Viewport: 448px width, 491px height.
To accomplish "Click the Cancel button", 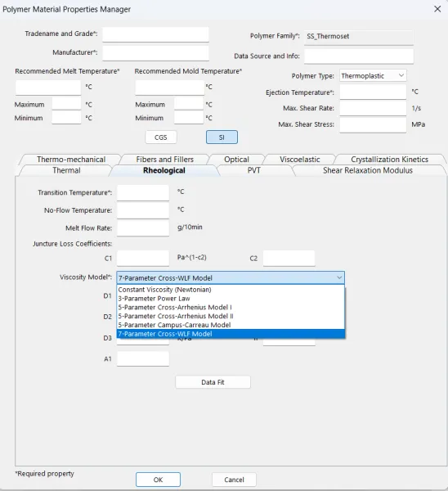I will pyautogui.click(x=234, y=480).
